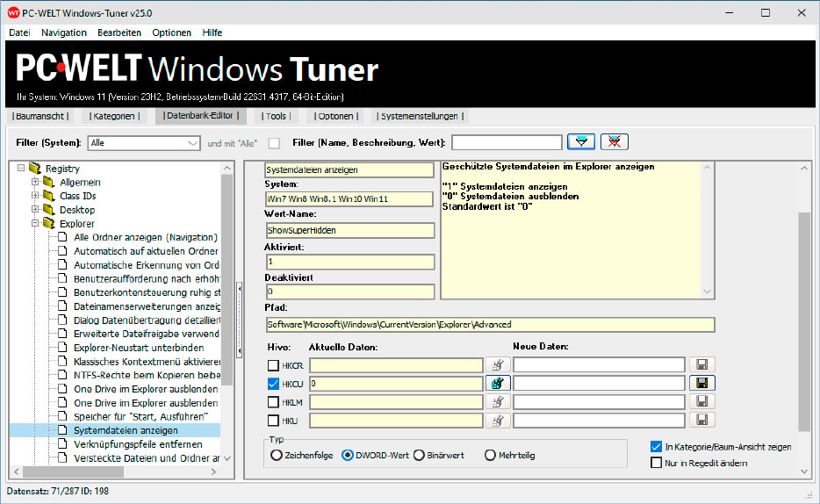Open the HKLM row regedit icon
Image resolution: width=820 pixels, height=504 pixels.
497,401
